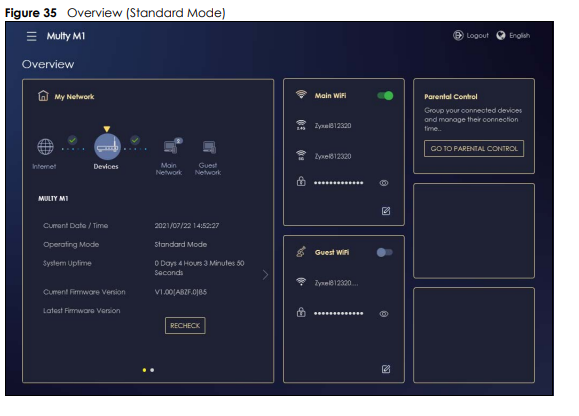
Task: Click the Multy M1 title
Action: (x=66, y=36)
